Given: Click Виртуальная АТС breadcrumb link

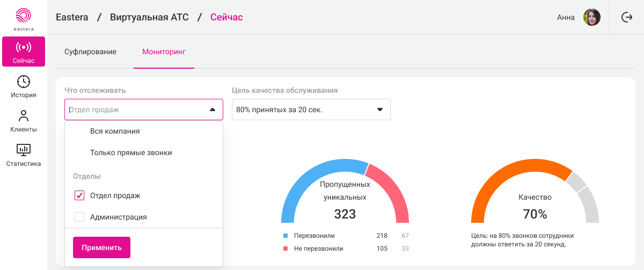Looking at the screenshot, I should click(149, 17).
